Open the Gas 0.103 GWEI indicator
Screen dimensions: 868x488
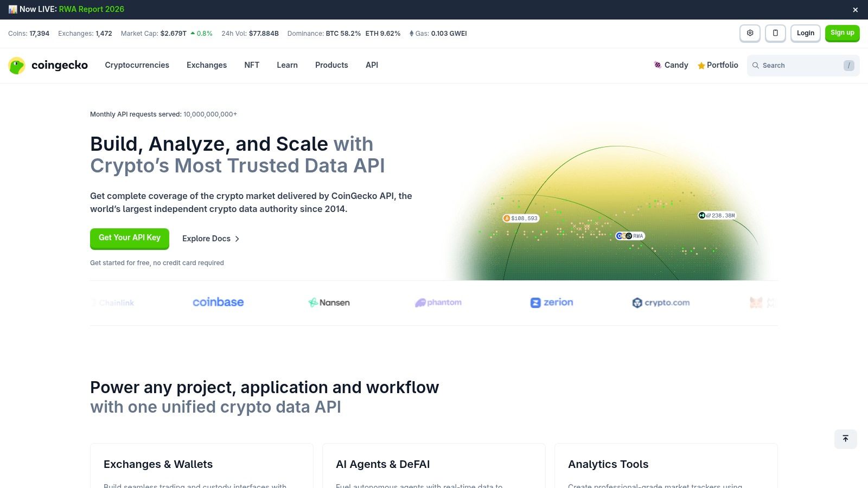tap(438, 34)
